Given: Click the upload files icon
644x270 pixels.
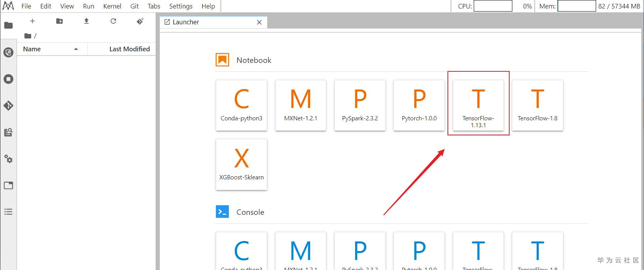Looking at the screenshot, I should tap(86, 21).
